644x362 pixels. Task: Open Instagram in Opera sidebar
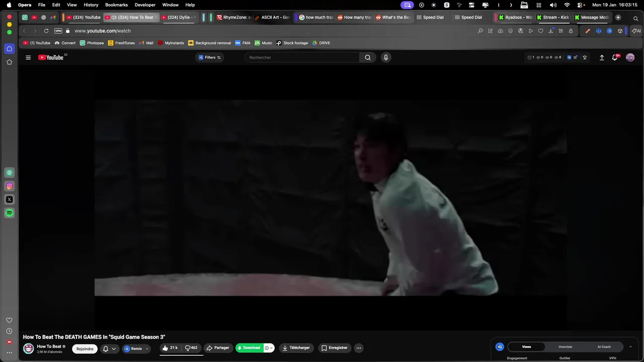pos(9,186)
